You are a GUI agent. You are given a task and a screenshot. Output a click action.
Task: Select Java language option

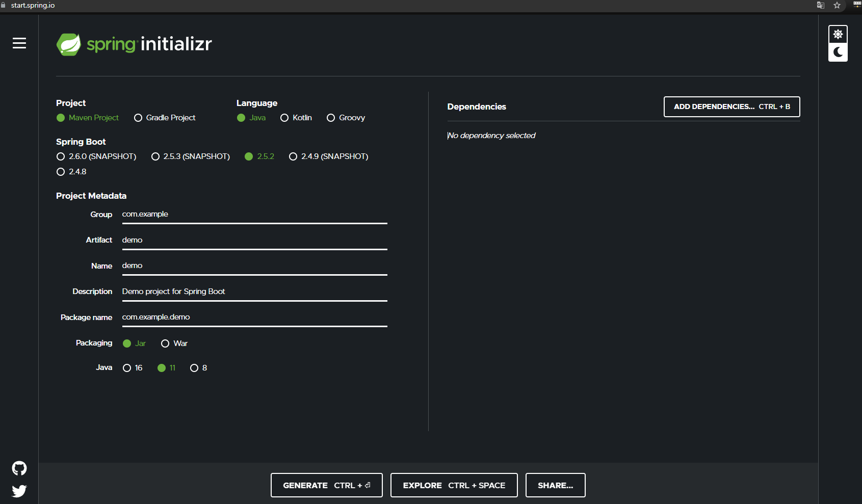click(x=251, y=118)
